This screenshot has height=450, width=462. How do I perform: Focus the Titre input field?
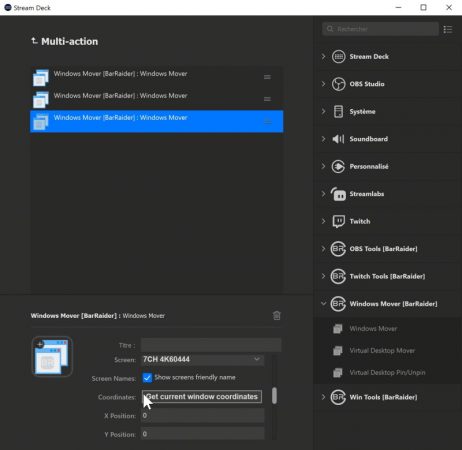pos(211,345)
